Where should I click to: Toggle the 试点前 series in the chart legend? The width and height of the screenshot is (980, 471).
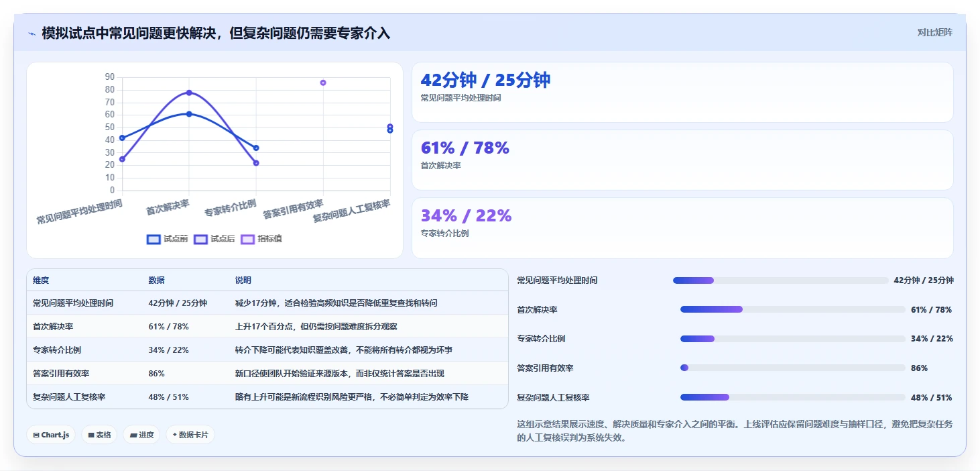(x=167, y=239)
